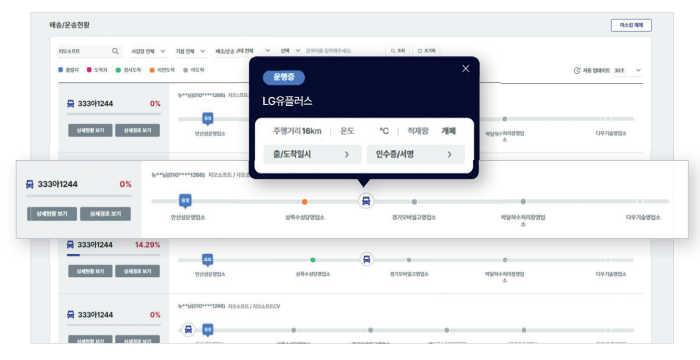Open the 거점 전체 dropdown
This screenshot has width=700, height=360.
click(190, 51)
